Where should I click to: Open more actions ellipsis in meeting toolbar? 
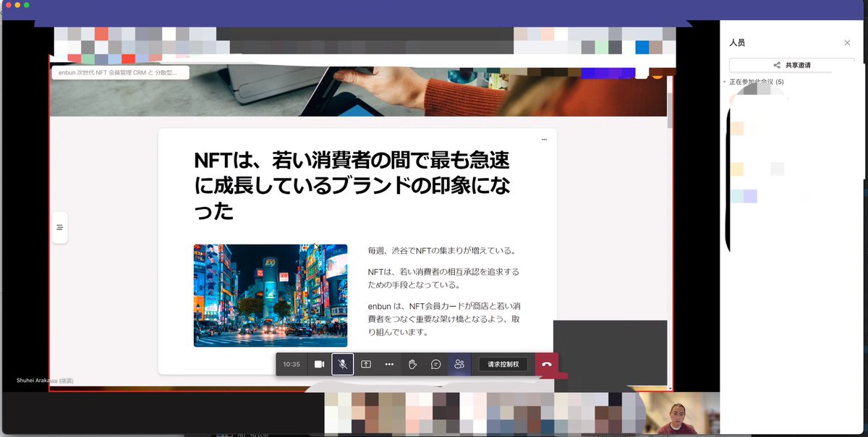tap(389, 364)
